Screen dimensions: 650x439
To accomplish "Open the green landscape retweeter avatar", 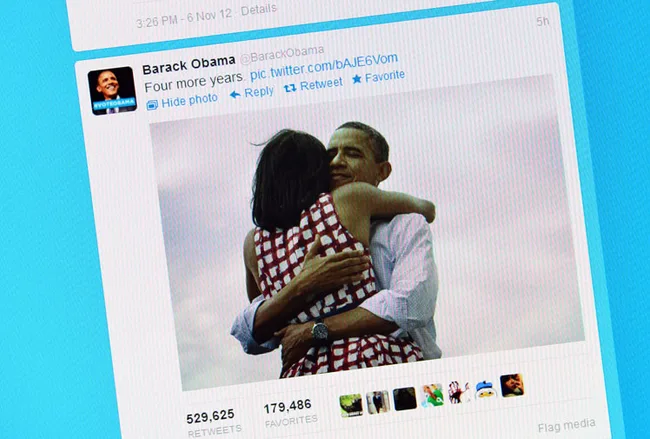I will pyautogui.click(x=351, y=405).
